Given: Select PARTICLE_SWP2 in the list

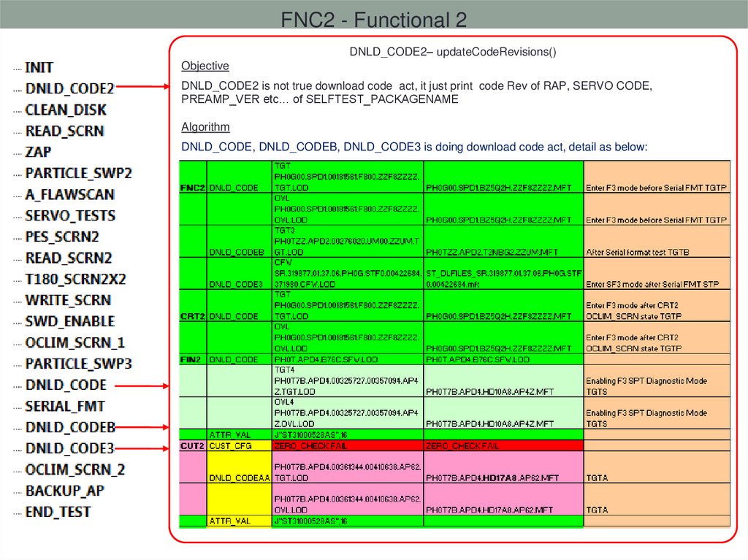Looking at the screenshot, I should 79,173.
